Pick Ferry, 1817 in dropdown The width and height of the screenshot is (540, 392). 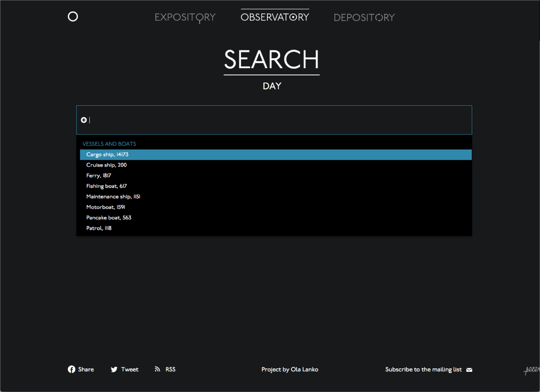click(x=99, y=175)
